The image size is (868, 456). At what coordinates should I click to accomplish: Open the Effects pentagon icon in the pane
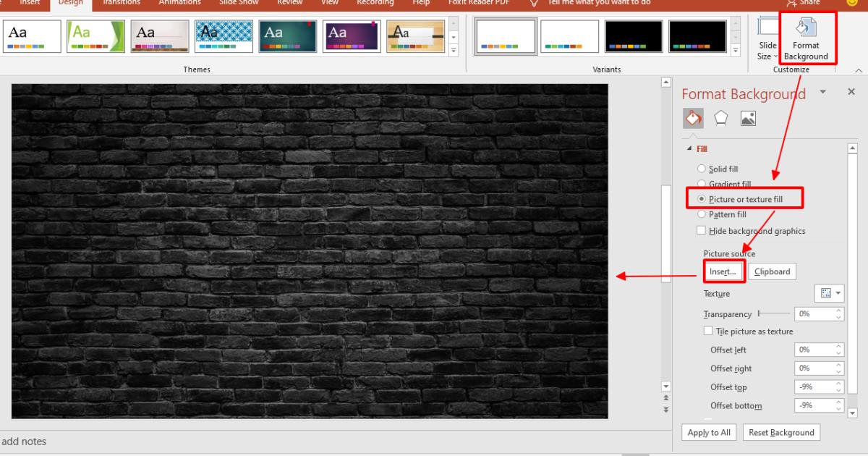click(x=720, y=118)
